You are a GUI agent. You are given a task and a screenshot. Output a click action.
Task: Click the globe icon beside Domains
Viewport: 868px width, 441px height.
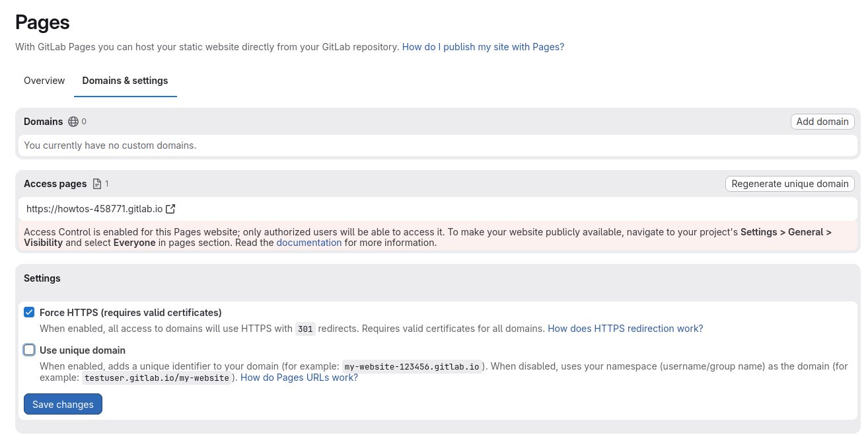pos(73,122)
